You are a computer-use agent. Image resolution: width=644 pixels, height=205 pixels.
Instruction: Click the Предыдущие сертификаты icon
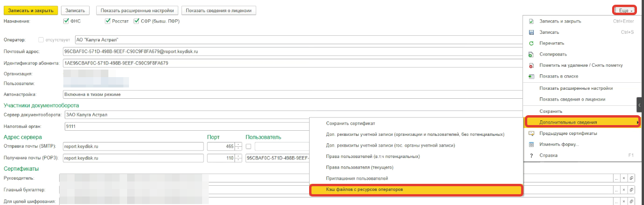click(531, 134)
